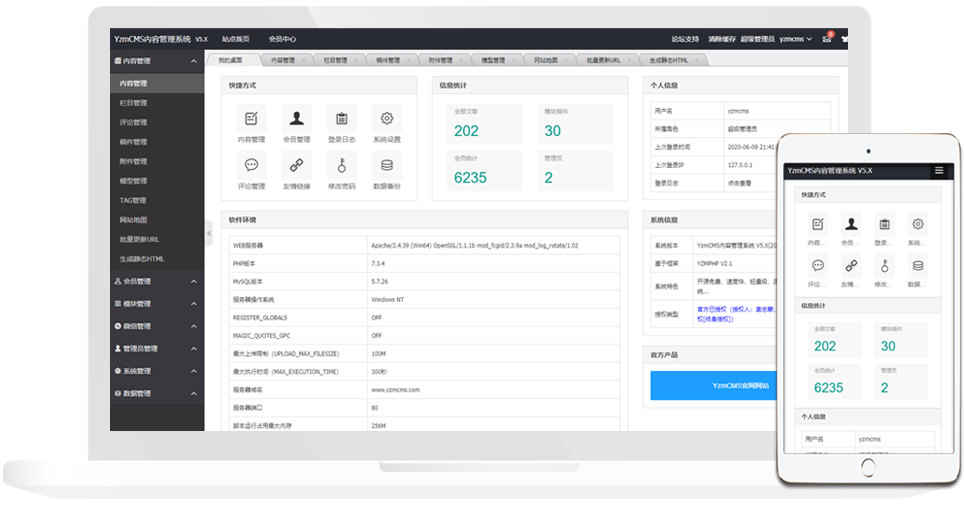Screen dimensions: 964x508
Task: Click the 站点首页 link in the top bar
Action: tap(236, 39)
